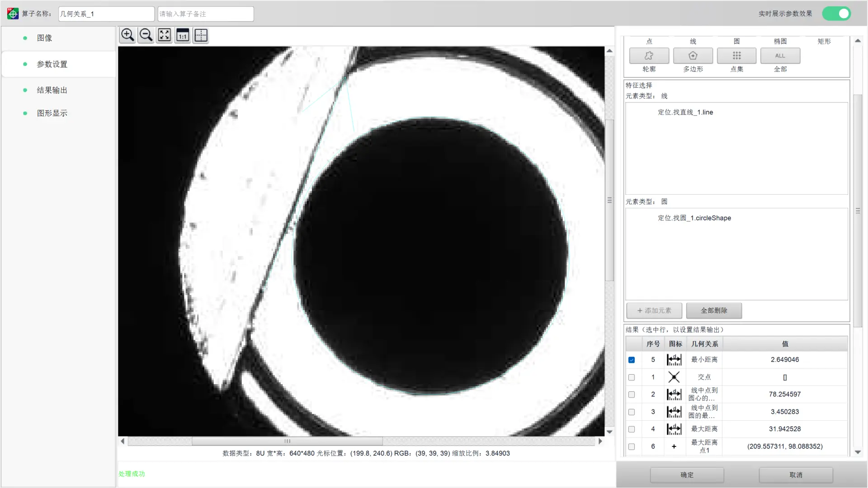868x488 pixels.
Task: Zoom out of the image viewer
Action: pyautogui.click(x=146, y=35)
